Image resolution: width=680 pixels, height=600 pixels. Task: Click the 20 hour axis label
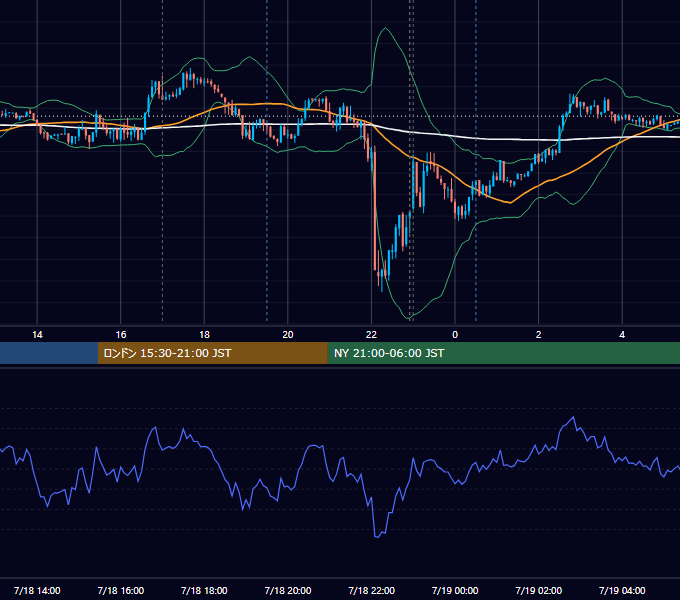[288, 335]
